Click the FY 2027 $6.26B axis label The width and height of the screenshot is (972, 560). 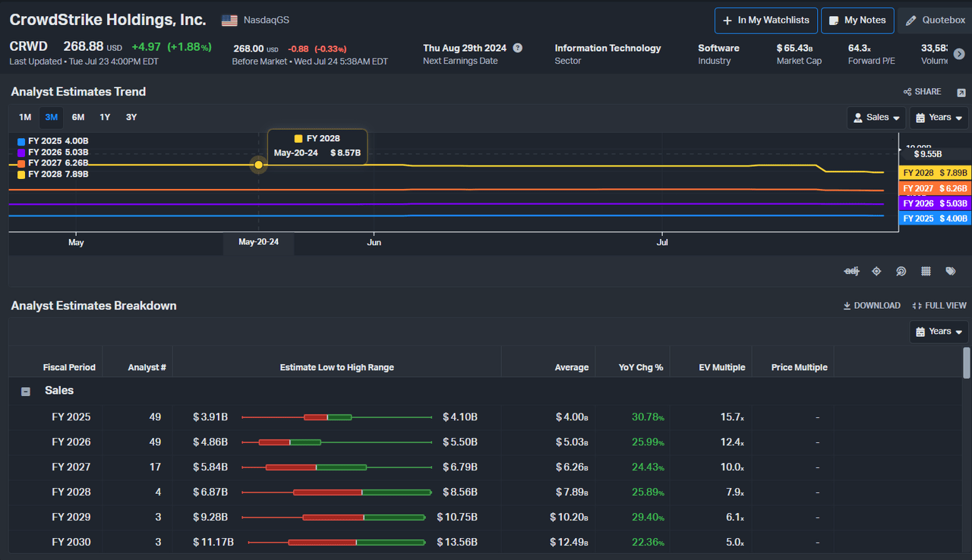coord(934,188)
